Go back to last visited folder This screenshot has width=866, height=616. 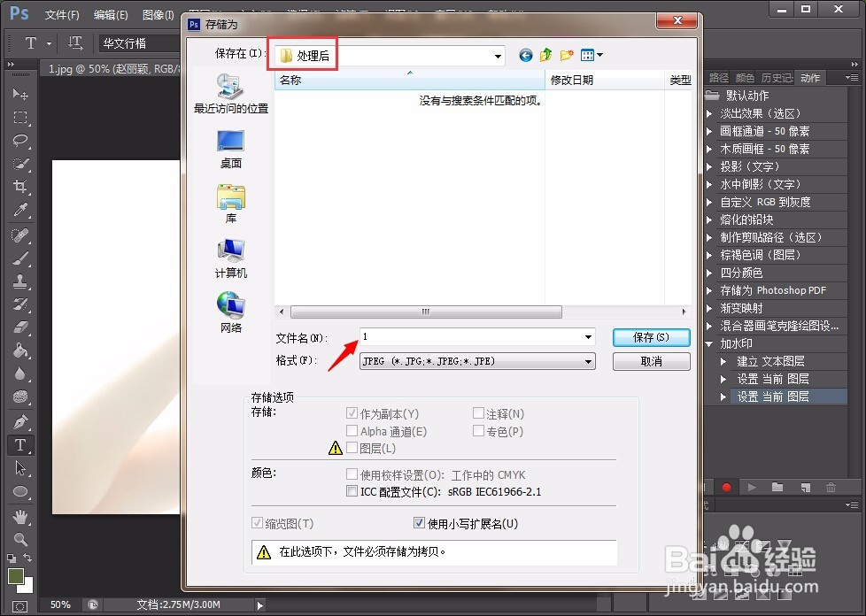(526, 55)
